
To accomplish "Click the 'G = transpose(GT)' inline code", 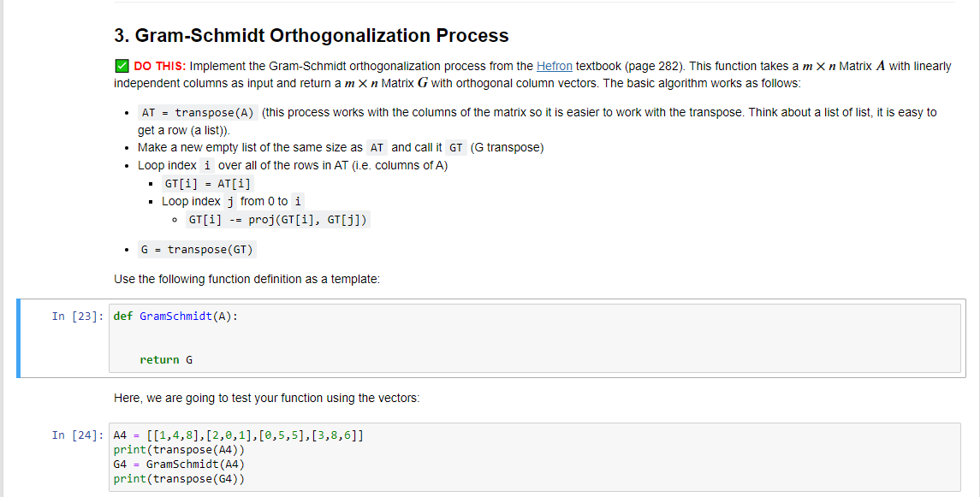I will pos(197,250).
